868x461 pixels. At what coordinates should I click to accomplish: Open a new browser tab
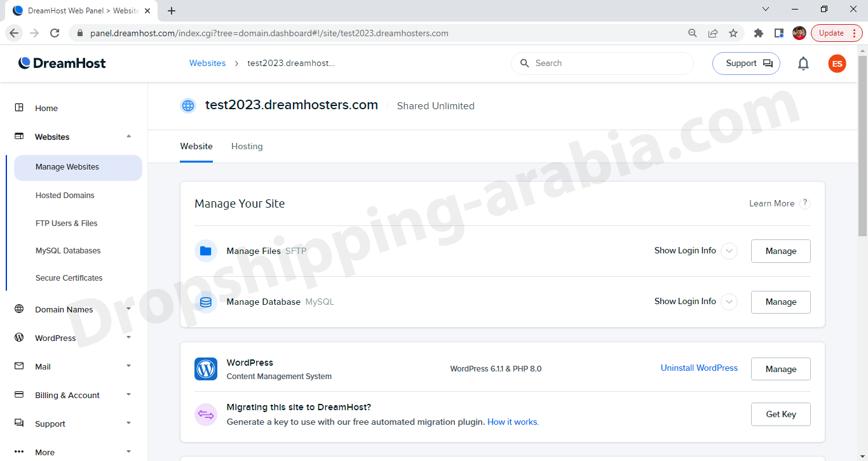click(172, 11)
